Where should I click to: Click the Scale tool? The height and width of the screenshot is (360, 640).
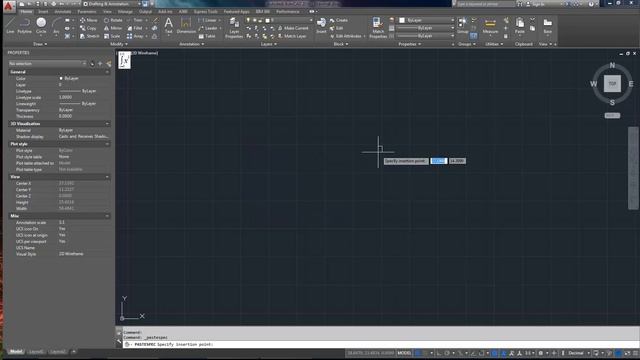coord(112,36)
